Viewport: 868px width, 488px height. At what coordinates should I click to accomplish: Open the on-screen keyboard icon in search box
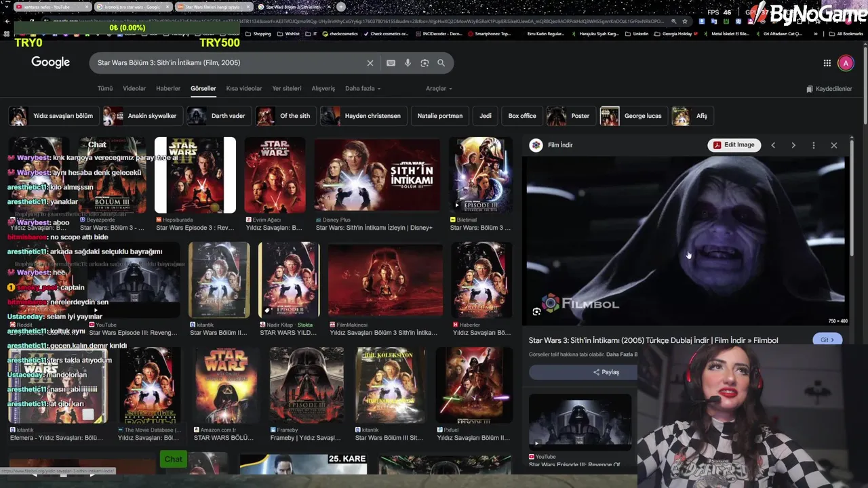(x=391, y=63)
